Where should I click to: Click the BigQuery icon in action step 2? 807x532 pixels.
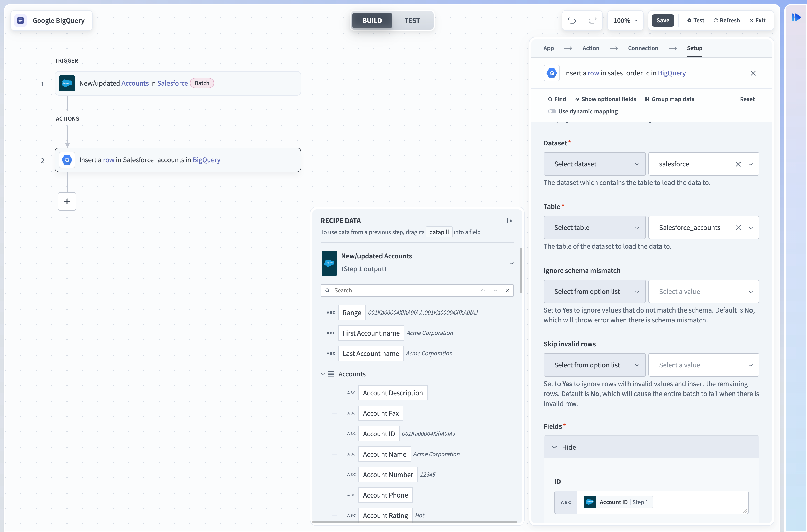67,160
